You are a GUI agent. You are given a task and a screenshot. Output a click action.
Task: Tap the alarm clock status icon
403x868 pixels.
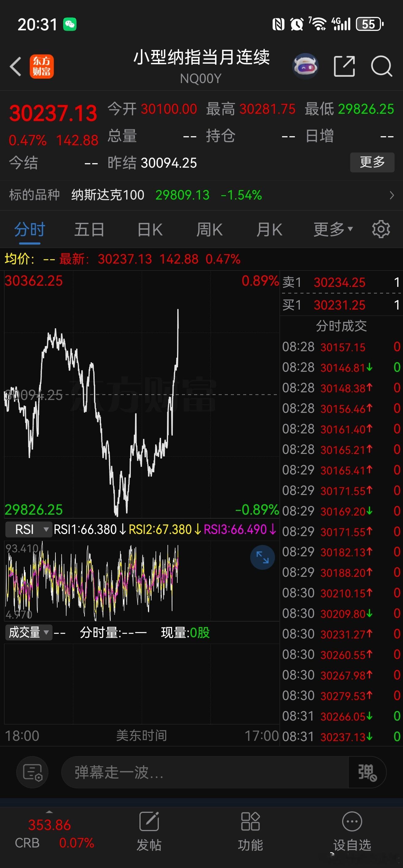pos(297,24)
